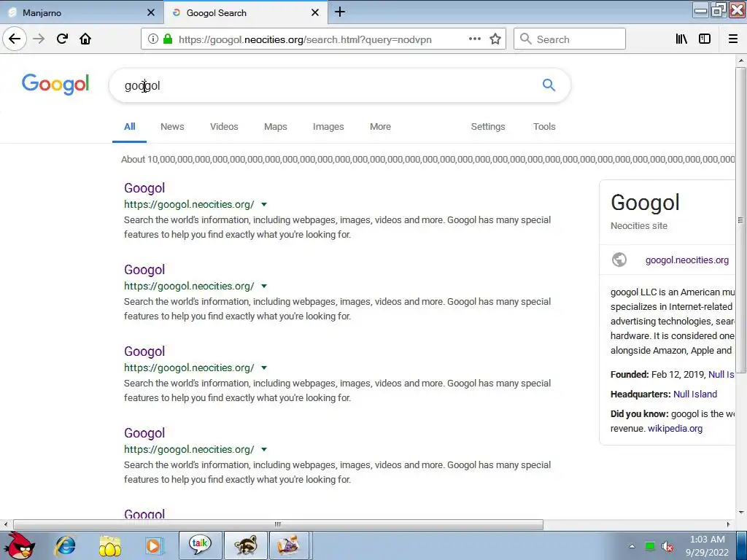This screenshot has height=560, width=747.
Task: Reload the current page
Action: coord(62,39)
